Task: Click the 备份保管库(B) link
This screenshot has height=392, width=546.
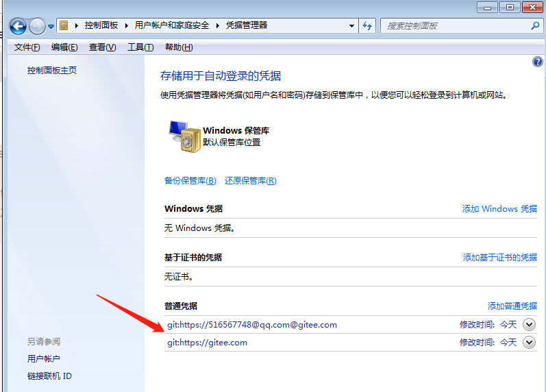Action: pyautogui.click(x=190, y=180)
